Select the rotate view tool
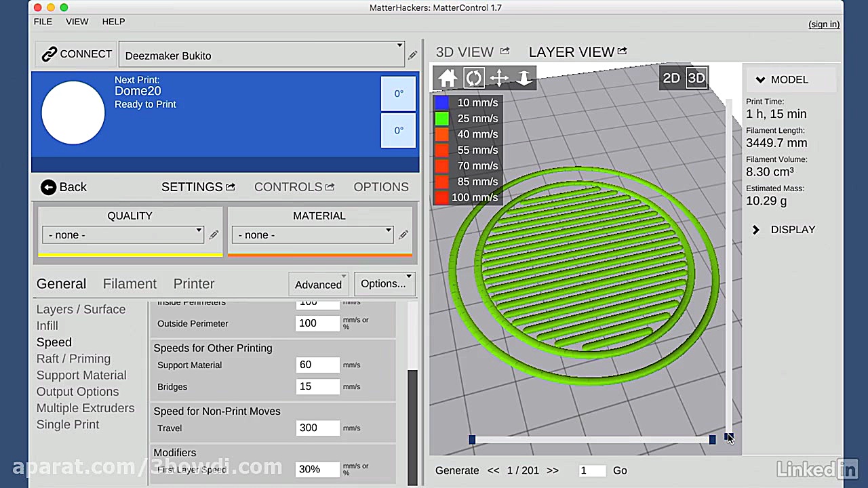The height and width of the screenshot is (488, 868). point(473,78)
